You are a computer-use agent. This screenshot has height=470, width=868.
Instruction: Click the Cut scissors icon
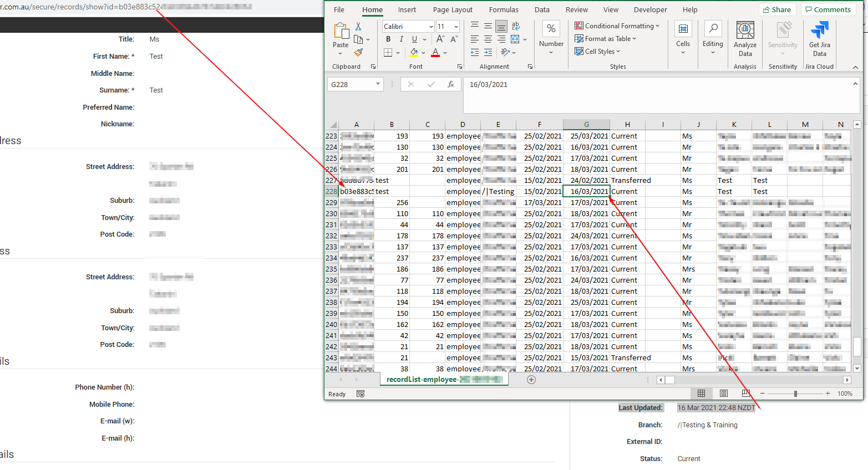pyautogui.click(x=358, y=27)
